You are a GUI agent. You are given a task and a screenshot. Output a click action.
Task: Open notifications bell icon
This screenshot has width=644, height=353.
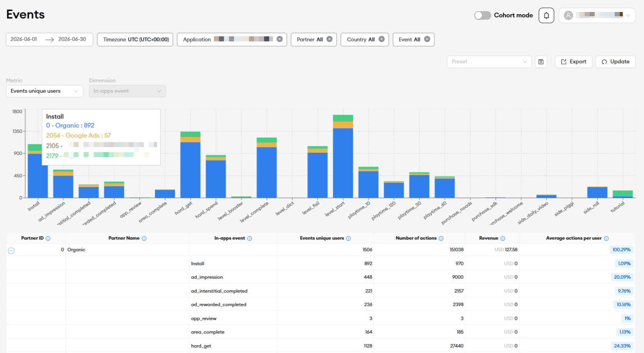pos(546,15)
